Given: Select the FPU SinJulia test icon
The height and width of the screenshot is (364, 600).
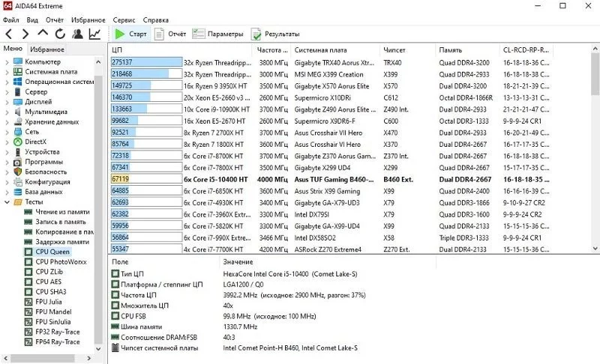Looking at the screenshot, I should pos(28,321).
